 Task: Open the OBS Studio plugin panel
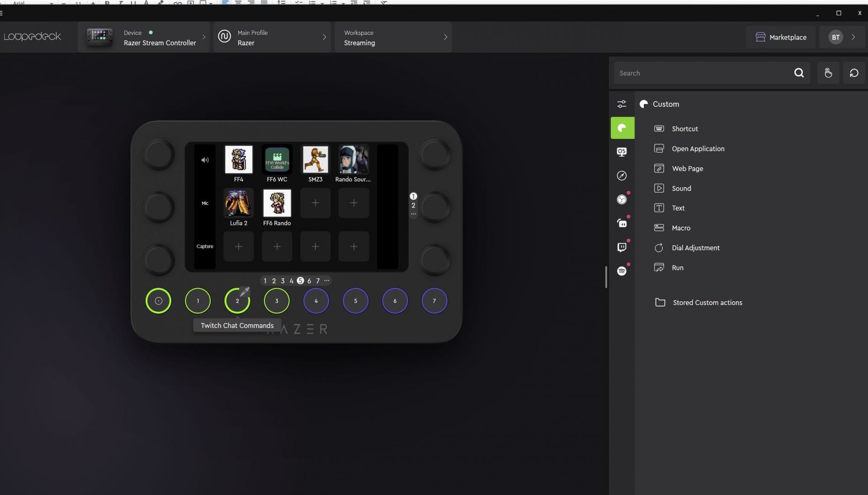(x=622, y=200)
